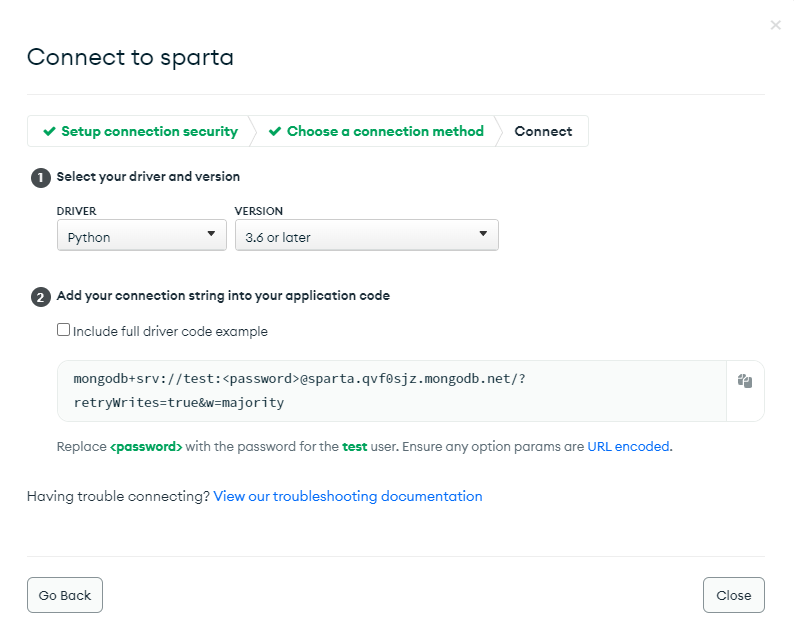Go to Choose a connection method step
Screen dimensions: 794x640
coord(376,131)
